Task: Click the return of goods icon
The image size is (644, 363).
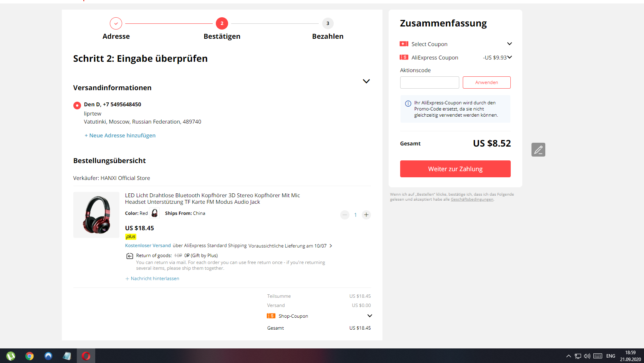Action: 130,256
